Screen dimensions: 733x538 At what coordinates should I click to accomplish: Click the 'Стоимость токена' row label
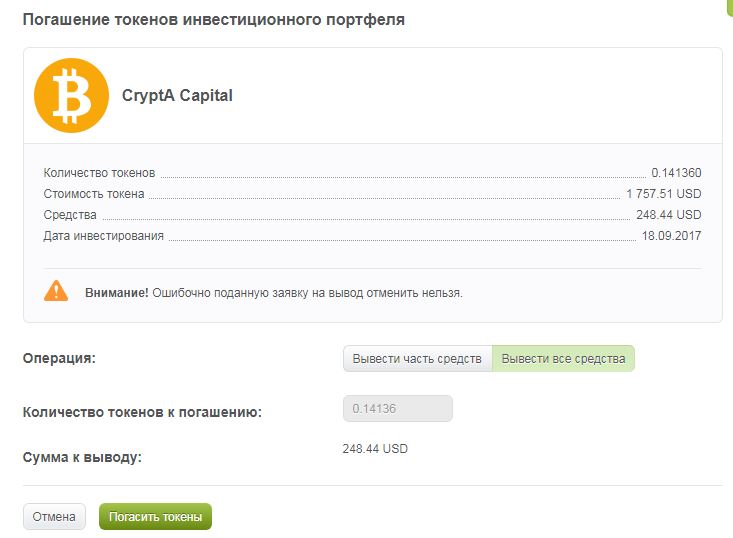(x=94, y=194)
